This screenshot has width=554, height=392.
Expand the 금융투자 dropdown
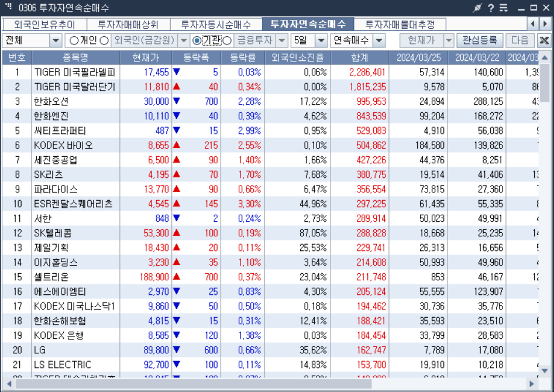(281, 40)
